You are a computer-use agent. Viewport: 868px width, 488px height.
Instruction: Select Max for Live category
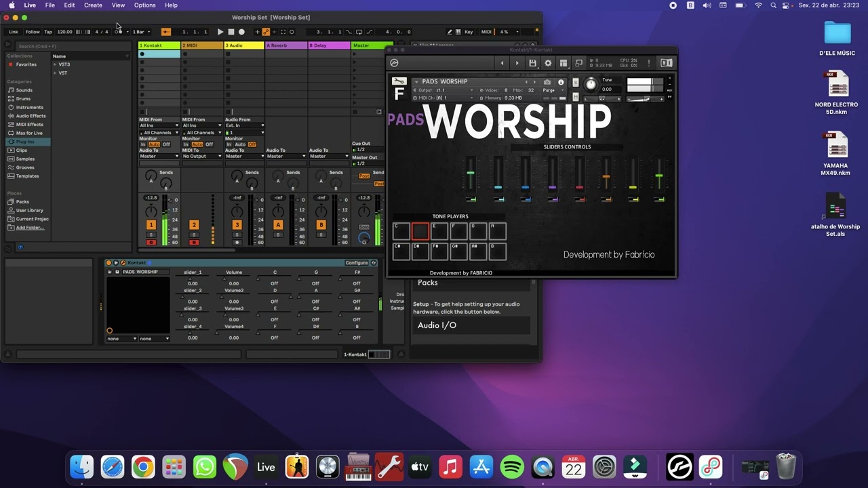point(29,133)
